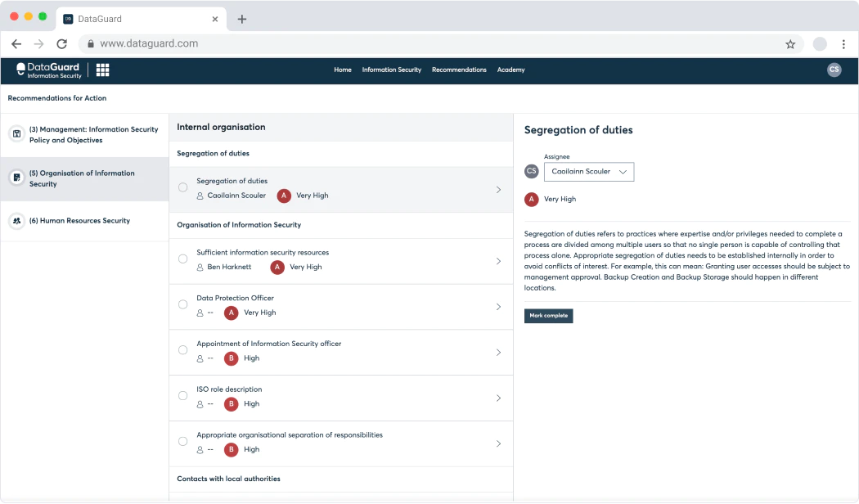Expand Data Protection Officer row chevron
The image size is (859, 504).
click(x=498, y=307)
